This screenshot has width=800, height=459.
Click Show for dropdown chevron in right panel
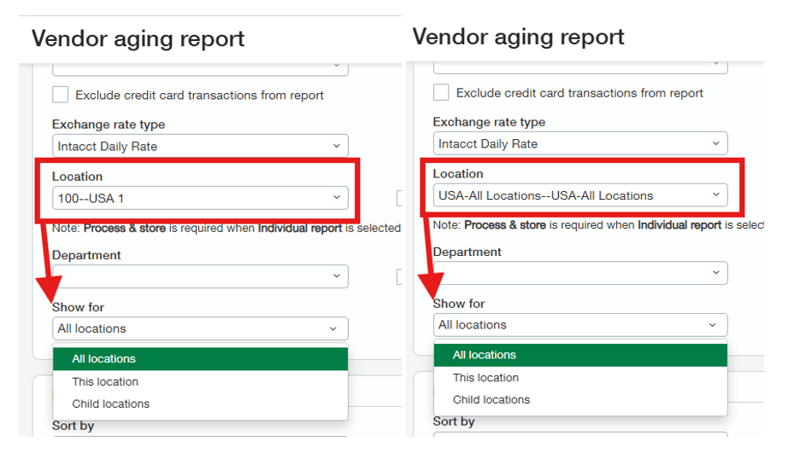click(x=713, y=325)
